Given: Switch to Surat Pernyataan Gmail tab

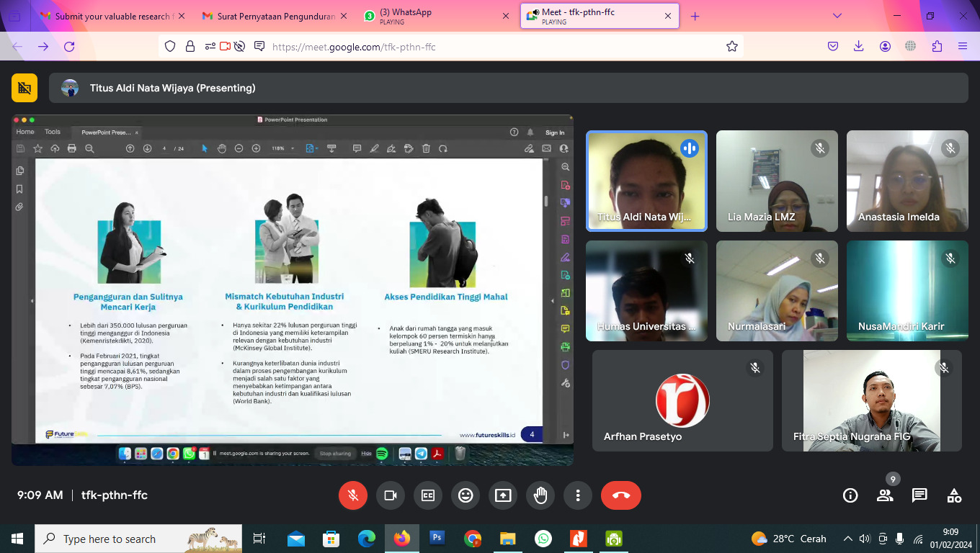Looking at the screenshot, I should pyautogui.click(x=274, y=16).
